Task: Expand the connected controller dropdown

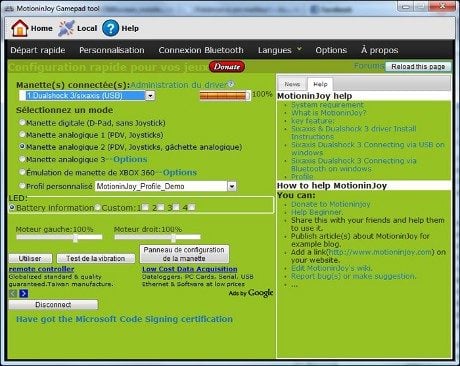Action: pos(150,96)
